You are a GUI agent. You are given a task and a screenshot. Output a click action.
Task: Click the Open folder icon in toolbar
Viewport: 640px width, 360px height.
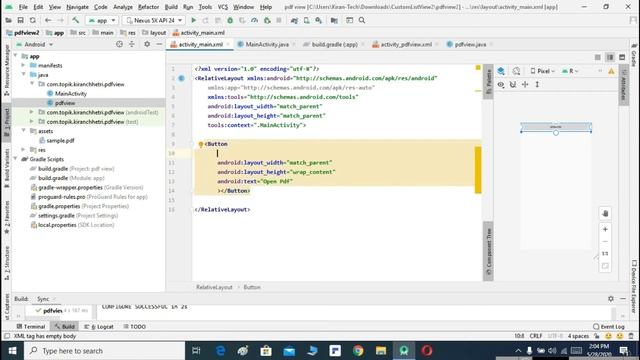point(8,20)
